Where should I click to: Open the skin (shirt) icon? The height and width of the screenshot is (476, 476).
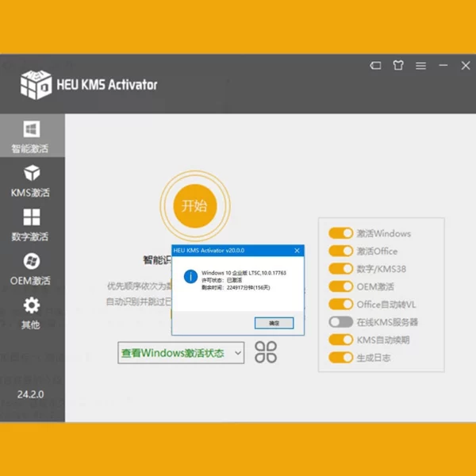[x=398, y=65]
